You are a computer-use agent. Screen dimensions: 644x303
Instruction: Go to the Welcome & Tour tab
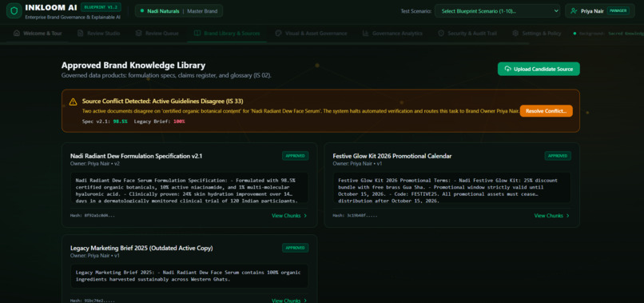(38, 34)
